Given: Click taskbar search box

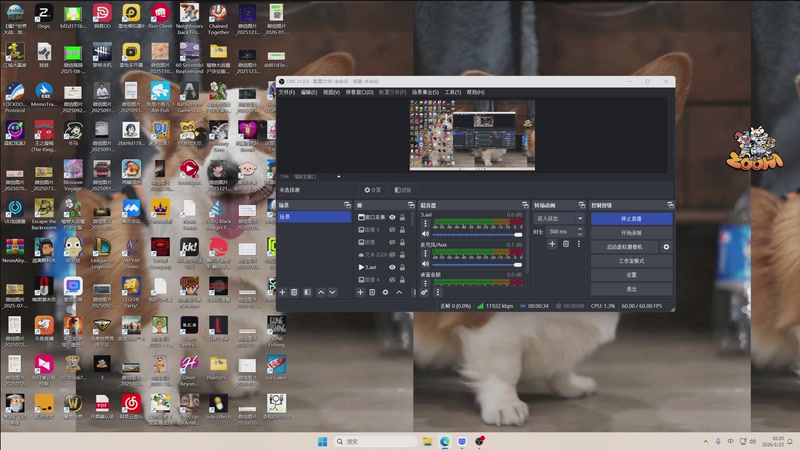Looking at the screenshot, I should point(376,441).
